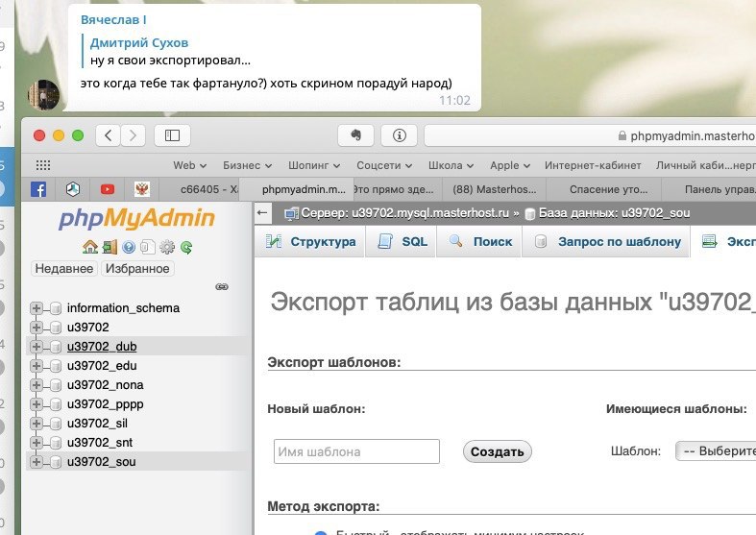
Task: Open the Школа bookmarks folder
Action: tap(451, 165)
